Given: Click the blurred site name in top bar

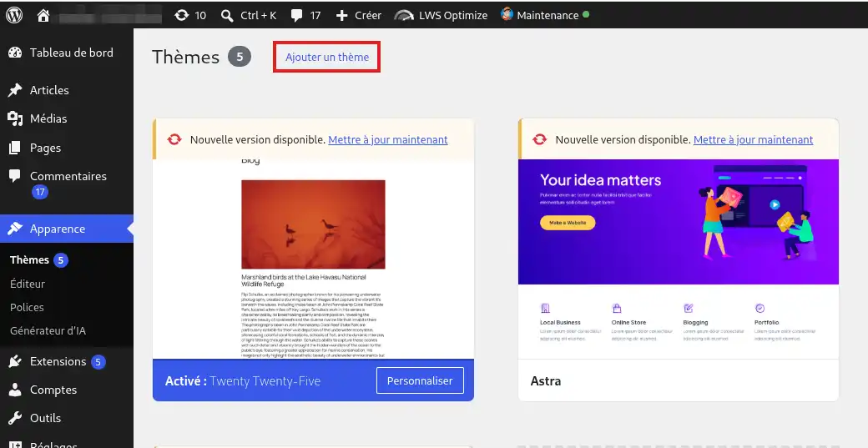Looking at the screenshot, I should pos(110,16).
